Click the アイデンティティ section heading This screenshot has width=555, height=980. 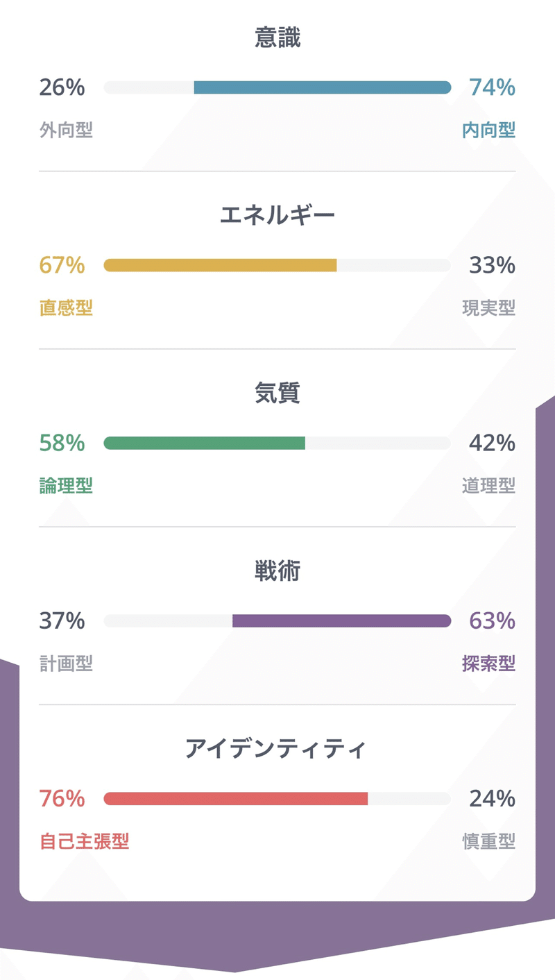tap(277, 750)
